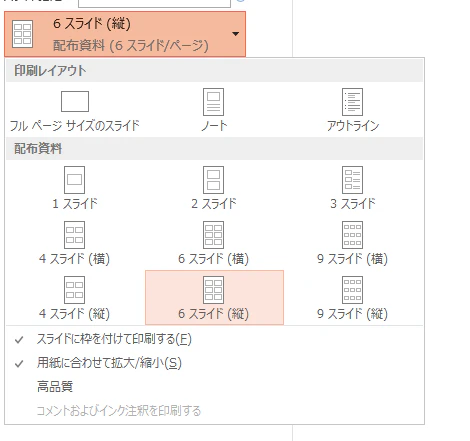This screenshot has height=441, width=470.
Task: Pick the 9 スライド (横) handout icon
Action: coord(352,235)
